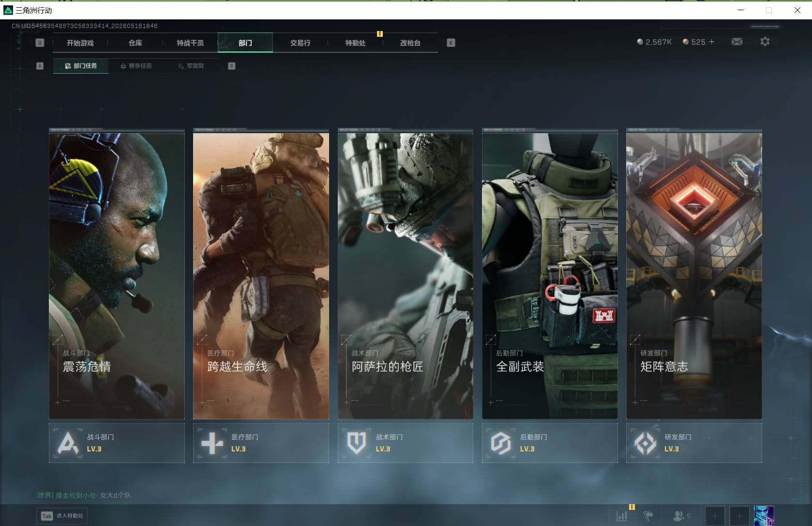
Task: Click the CN UID text at top left
Action: [85, 26]
